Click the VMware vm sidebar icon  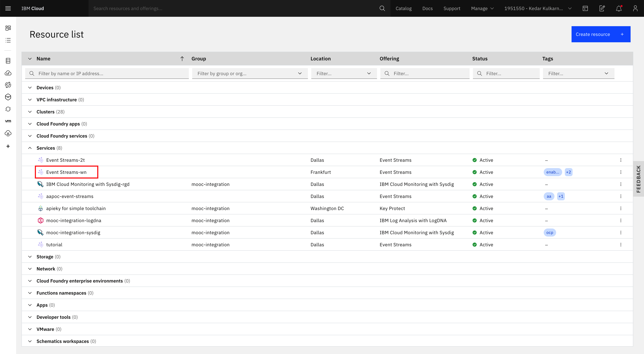click(x=8, y=121)
